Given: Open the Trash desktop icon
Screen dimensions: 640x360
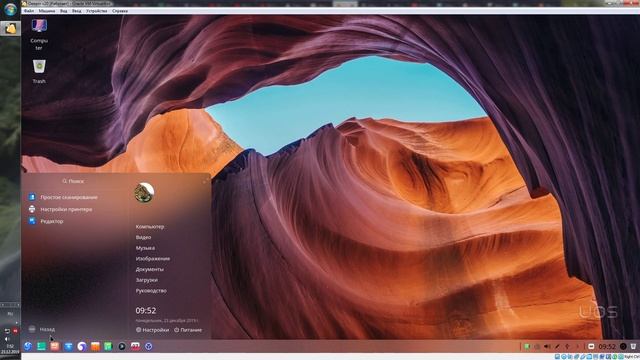Looking at the screenshot, I should point(39,72).
